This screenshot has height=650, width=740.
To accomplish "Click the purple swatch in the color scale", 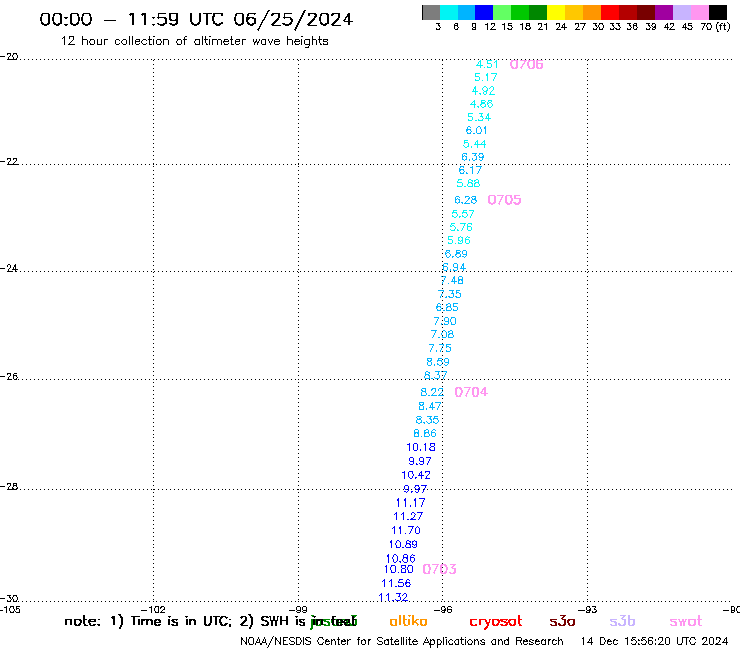I will pyautogui.click(x=664, y=12).
